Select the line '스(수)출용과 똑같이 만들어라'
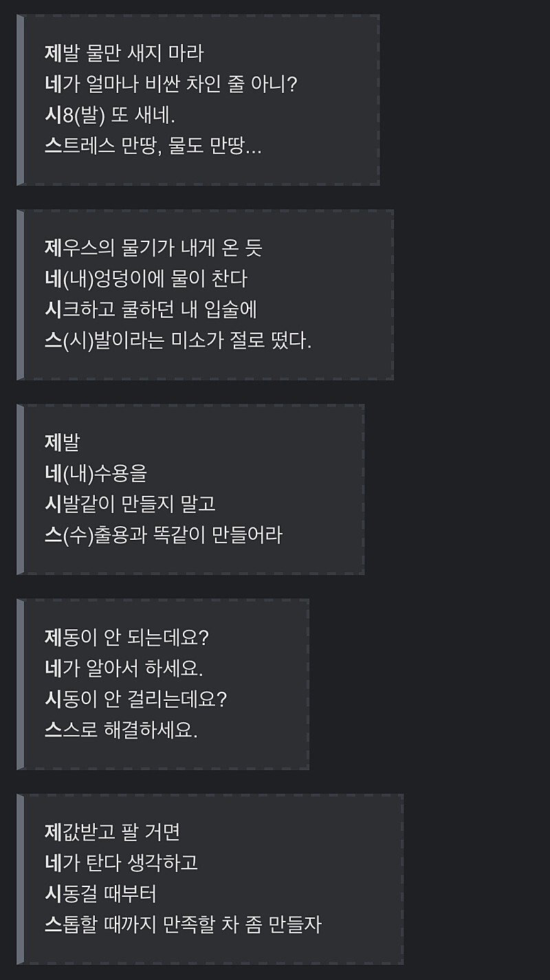The width and height of the screenshot is (550, 980). [163, 535]
